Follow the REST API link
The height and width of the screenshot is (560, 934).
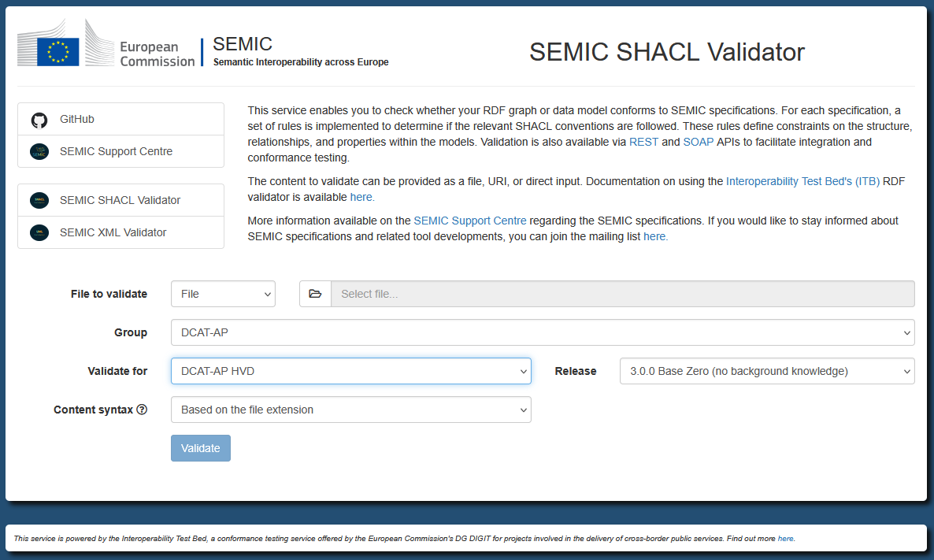tap(644, 142)
